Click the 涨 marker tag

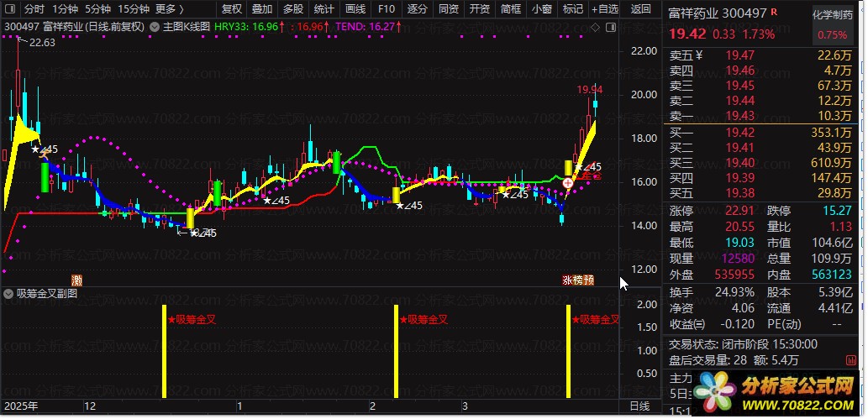pyautogui.click(x=567, y=280)
